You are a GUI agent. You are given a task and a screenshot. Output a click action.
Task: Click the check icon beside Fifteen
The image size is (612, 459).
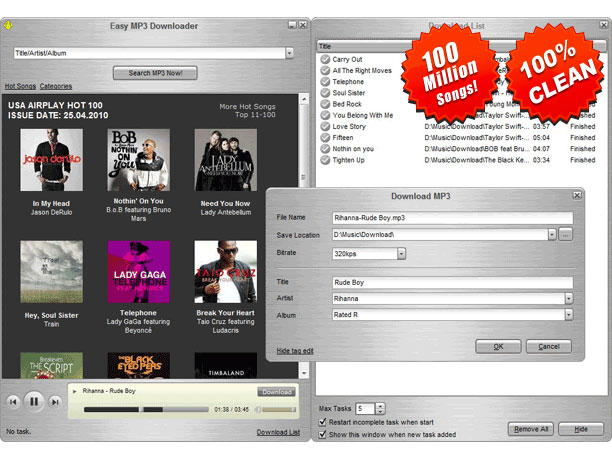[x=325, y=138]
